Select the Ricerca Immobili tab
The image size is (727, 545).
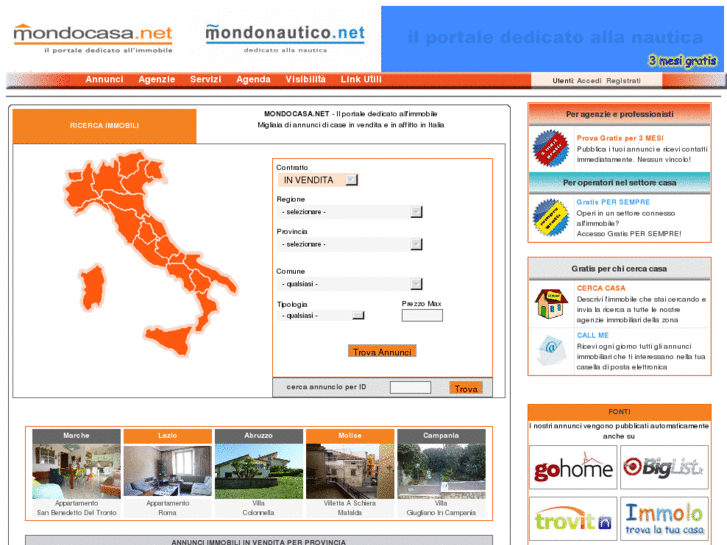[104, 126]
